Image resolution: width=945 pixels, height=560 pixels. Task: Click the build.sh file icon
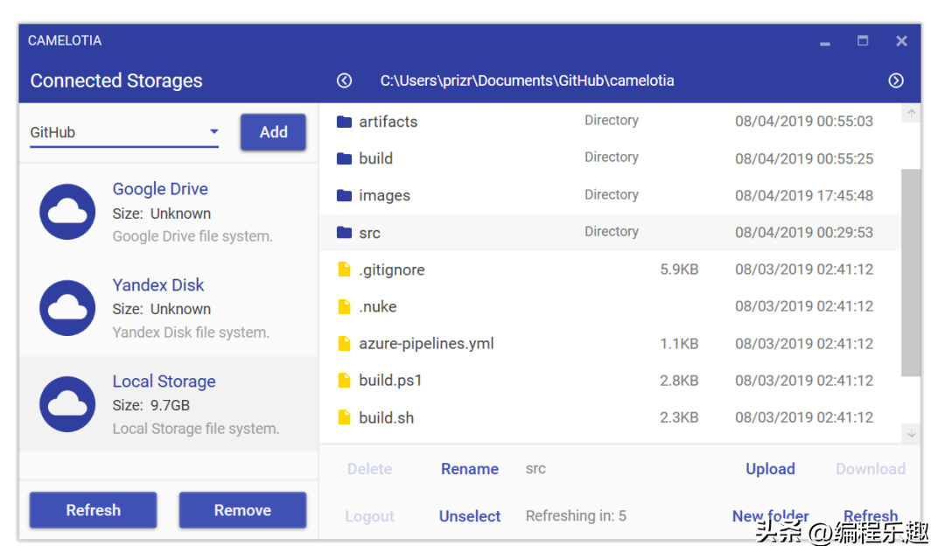pos(344,417)
